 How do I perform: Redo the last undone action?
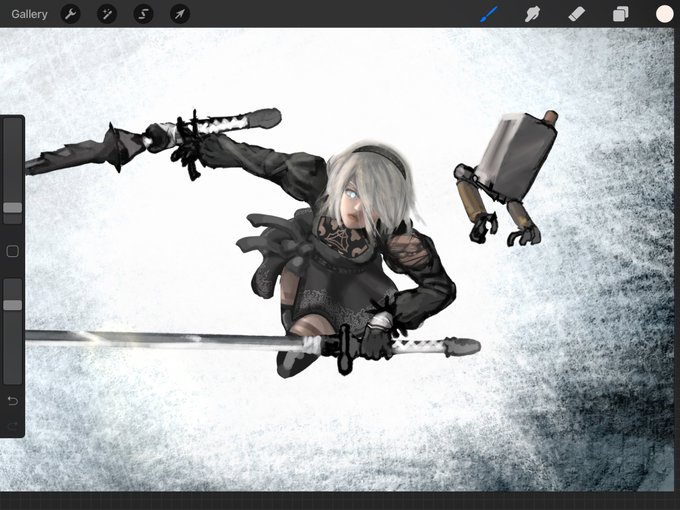point(13,426)
